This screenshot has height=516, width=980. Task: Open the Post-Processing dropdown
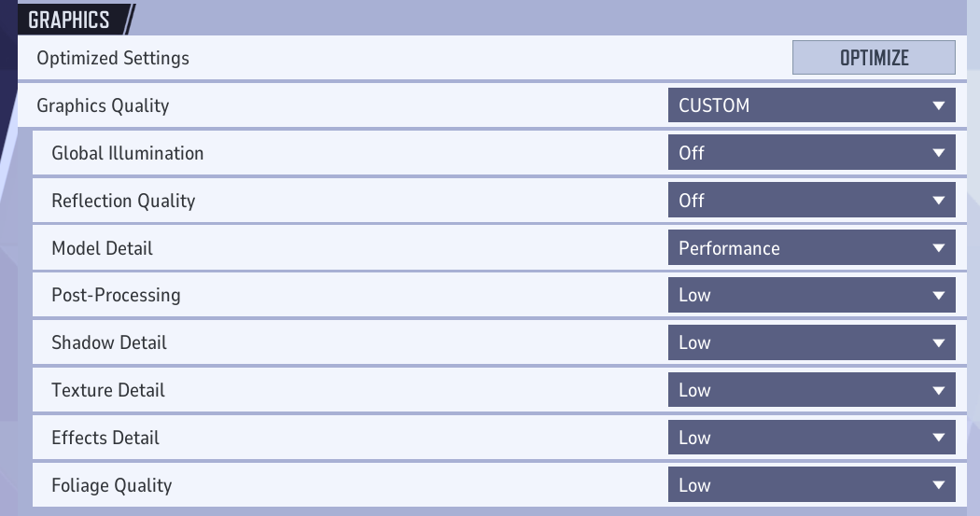click(x=811, y=296)
